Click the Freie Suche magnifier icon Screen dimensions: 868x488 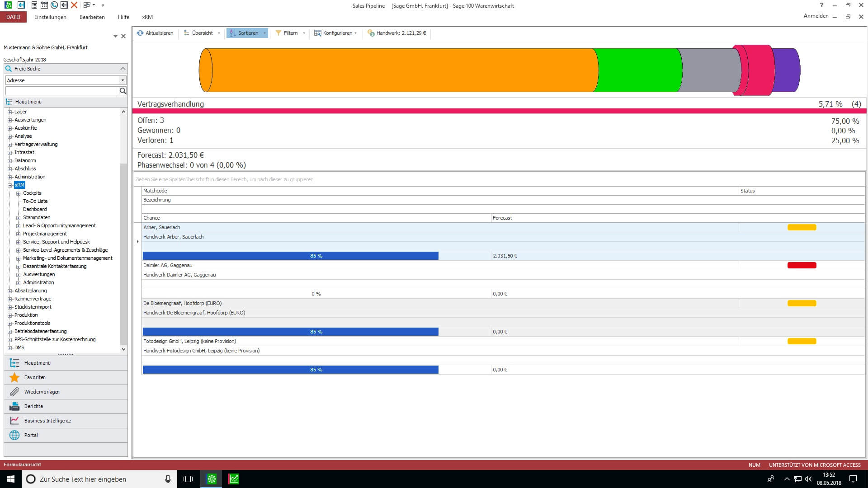[x=8, y=69]
